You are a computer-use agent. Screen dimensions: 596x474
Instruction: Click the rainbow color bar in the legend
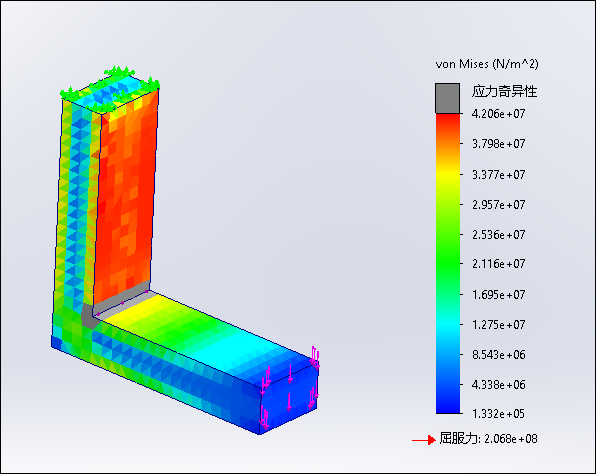tap(448, 263)
